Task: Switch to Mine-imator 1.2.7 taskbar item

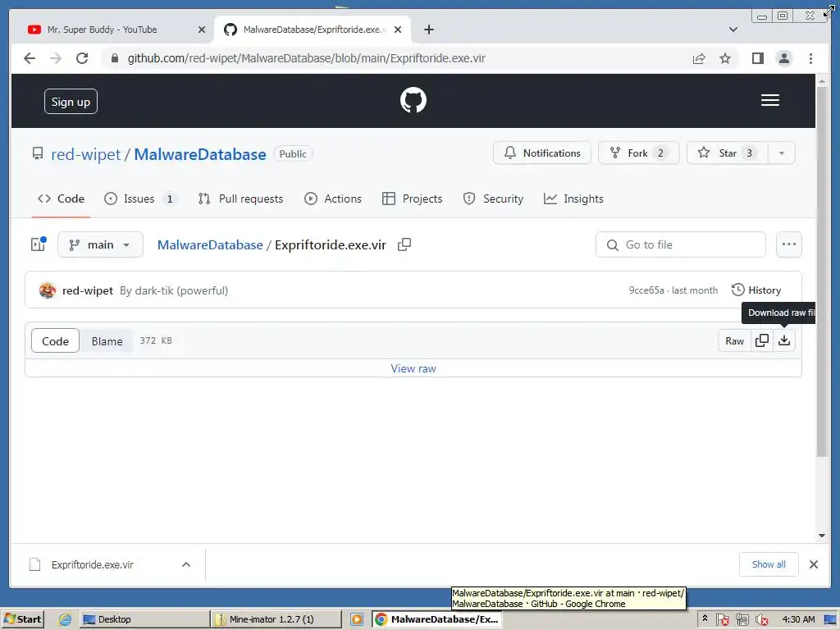Action: click(x=276, y=619)
